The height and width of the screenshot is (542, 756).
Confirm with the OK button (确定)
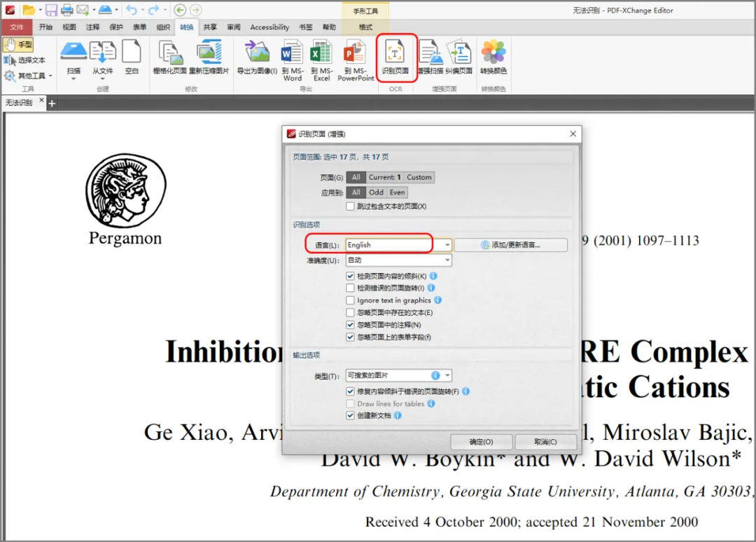pyautogui.click(x=481, y=442)
